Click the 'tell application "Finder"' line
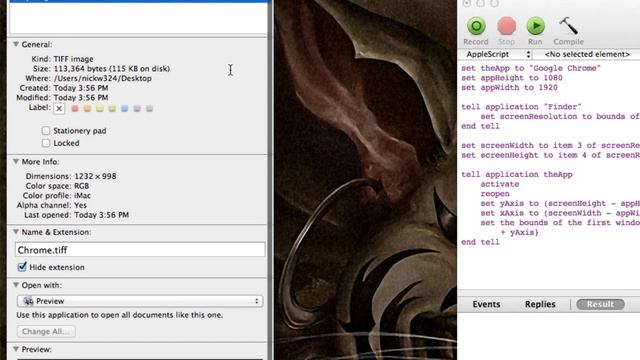The image size is (640, 360). click(521, 107)
